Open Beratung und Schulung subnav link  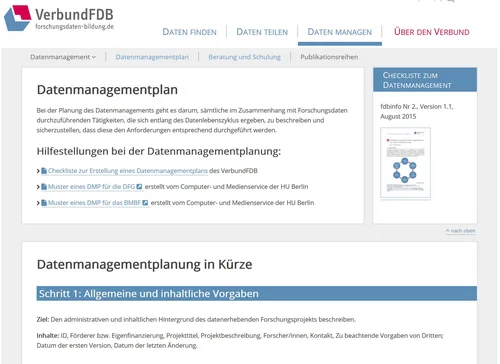click(244, 57)
